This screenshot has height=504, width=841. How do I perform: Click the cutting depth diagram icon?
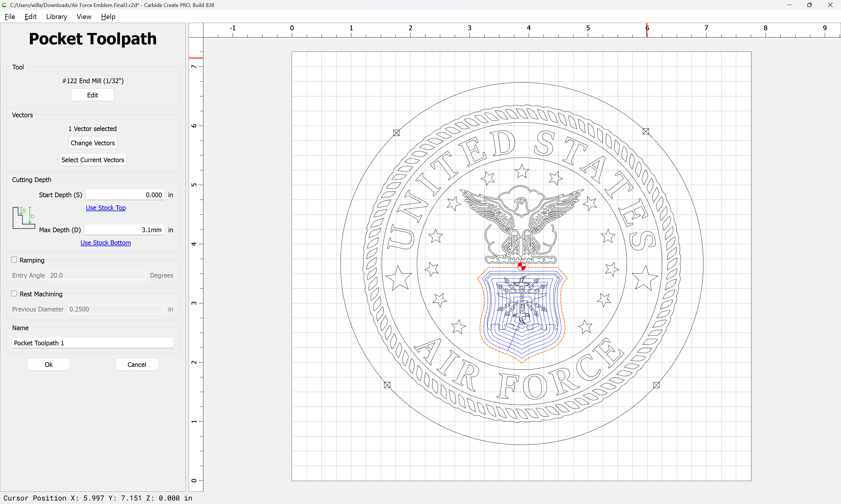[x=24, y=218]
